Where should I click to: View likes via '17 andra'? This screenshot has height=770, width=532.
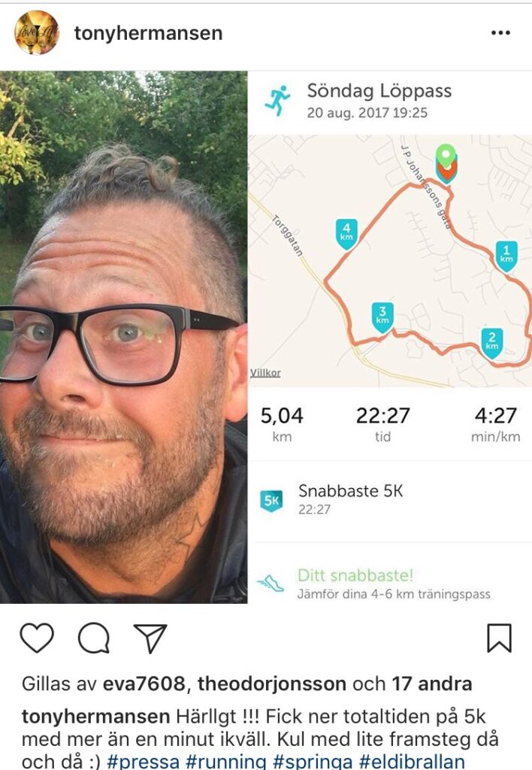(x=432, y=684)
